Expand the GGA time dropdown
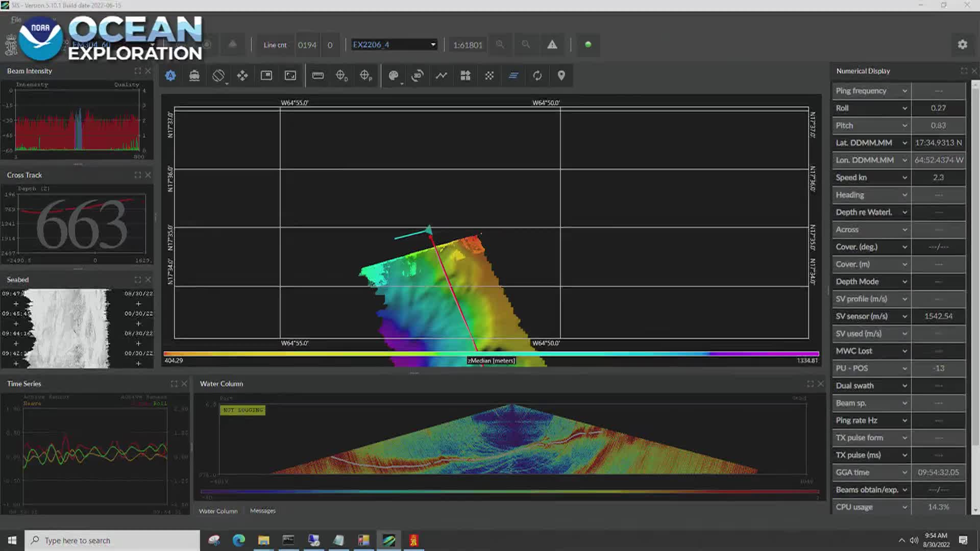This screenshot has height=551, width=980. pyautogui.click(x=904, y=472)
